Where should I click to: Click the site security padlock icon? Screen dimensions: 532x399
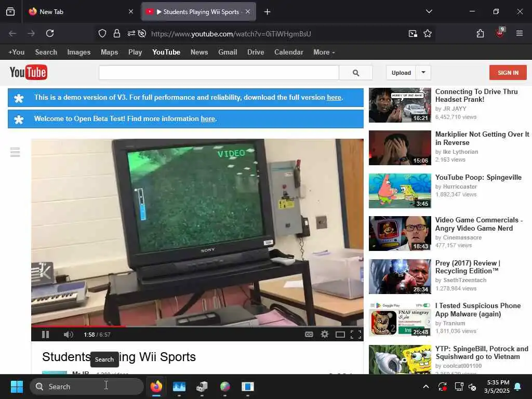click(117, 33)
